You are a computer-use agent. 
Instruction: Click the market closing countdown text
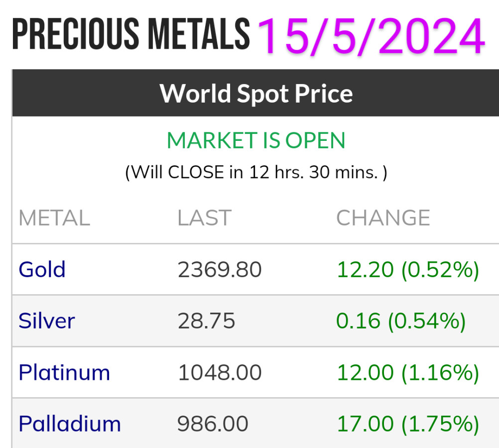[256, 172]
